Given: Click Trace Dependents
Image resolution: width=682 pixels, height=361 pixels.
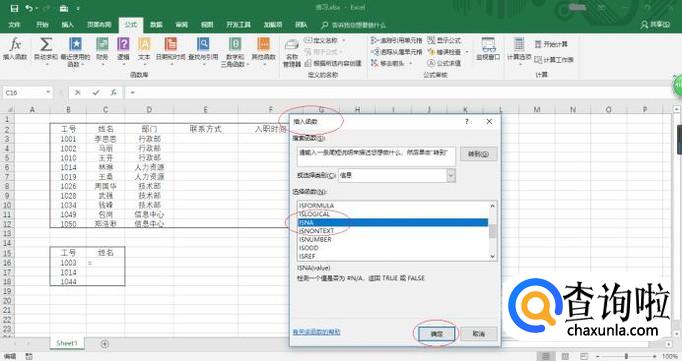Looking at the screenshot, I should click(x=396, y=52).
